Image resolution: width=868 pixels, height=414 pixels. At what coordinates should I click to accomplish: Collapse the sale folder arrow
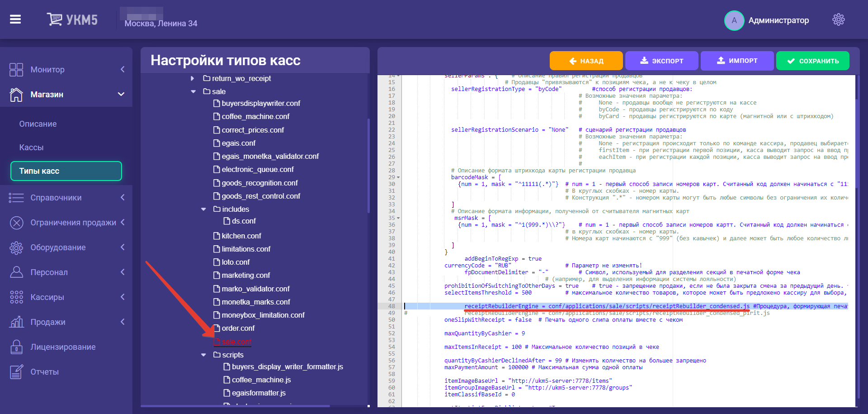(193, 91)
